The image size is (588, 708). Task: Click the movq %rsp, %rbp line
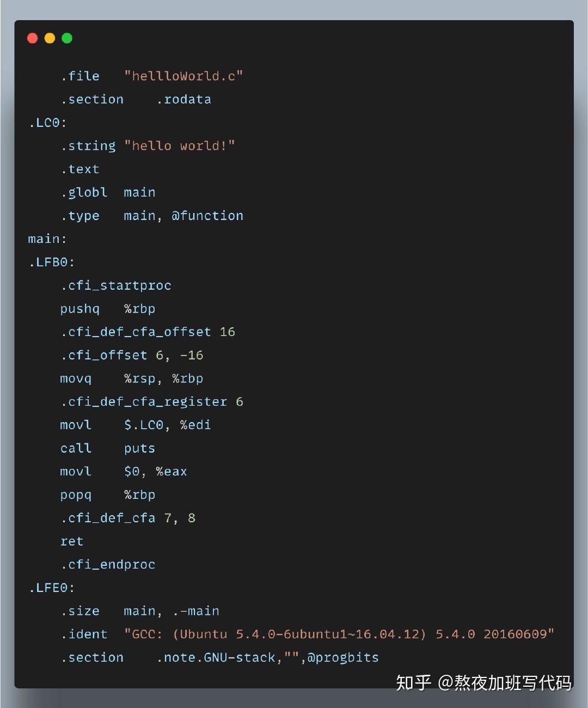[x=132, y=379]
